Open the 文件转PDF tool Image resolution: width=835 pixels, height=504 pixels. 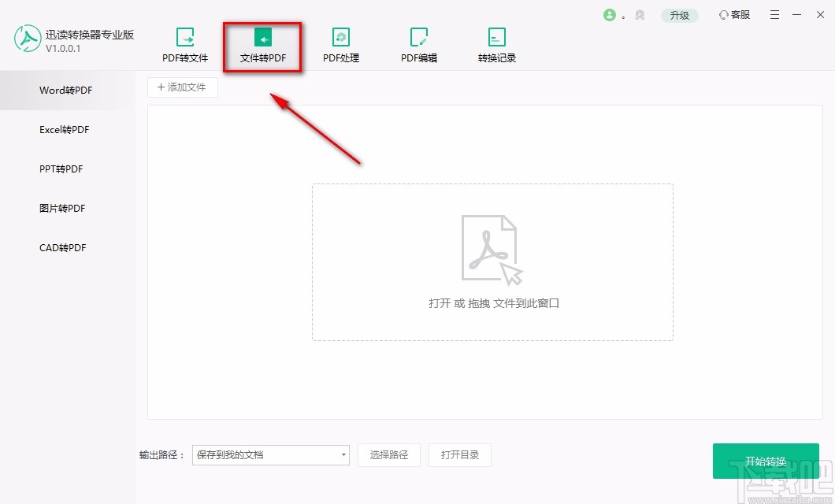pos(262,44)
